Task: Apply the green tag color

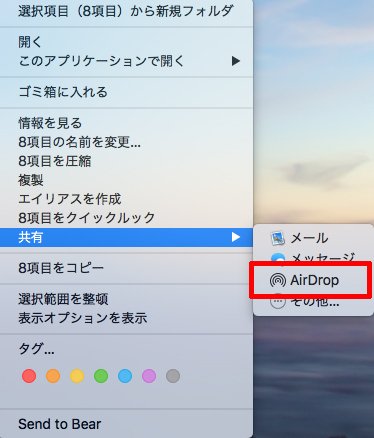Action: [x=101, y=376]
